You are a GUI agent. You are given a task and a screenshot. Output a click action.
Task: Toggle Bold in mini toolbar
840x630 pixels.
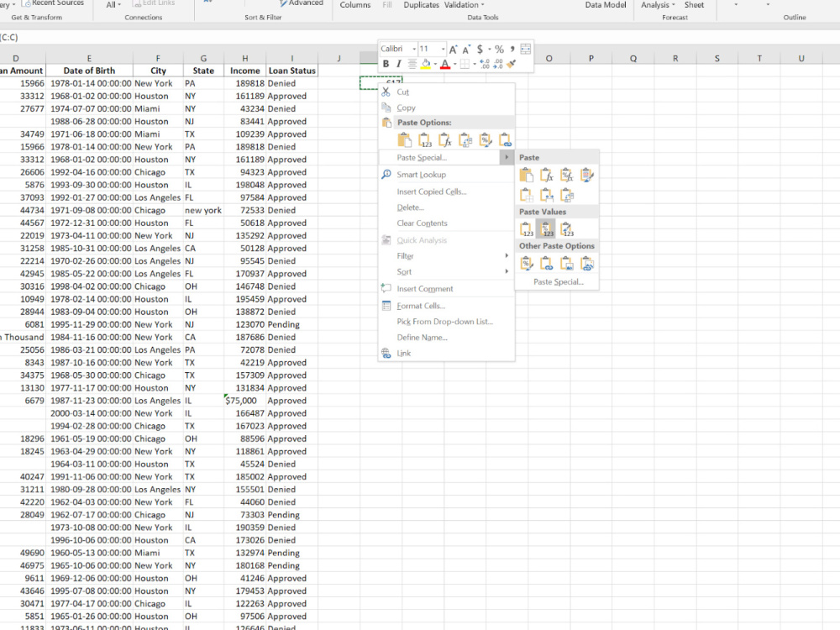[x=386, y=65]
